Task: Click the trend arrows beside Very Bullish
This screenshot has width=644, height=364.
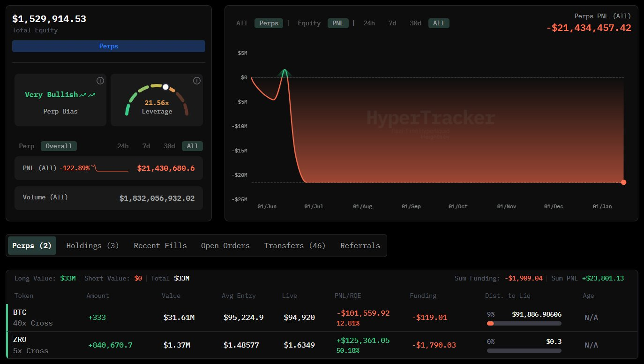Action: [88, 95]
